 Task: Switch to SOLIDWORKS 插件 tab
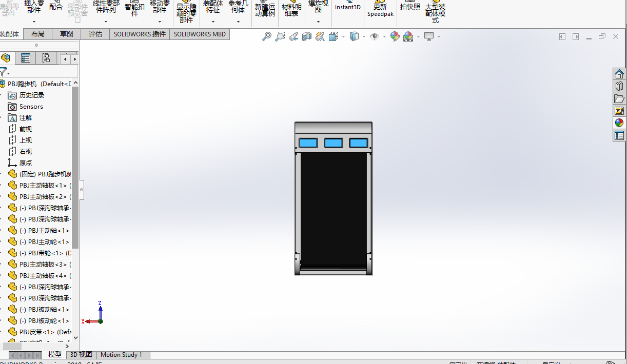click(140, 34)
